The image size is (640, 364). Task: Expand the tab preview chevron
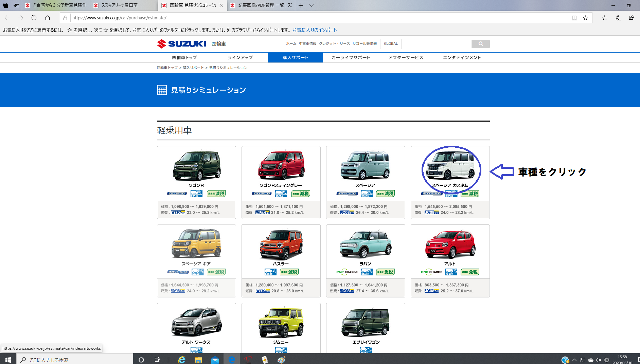(x=312, y=5)
